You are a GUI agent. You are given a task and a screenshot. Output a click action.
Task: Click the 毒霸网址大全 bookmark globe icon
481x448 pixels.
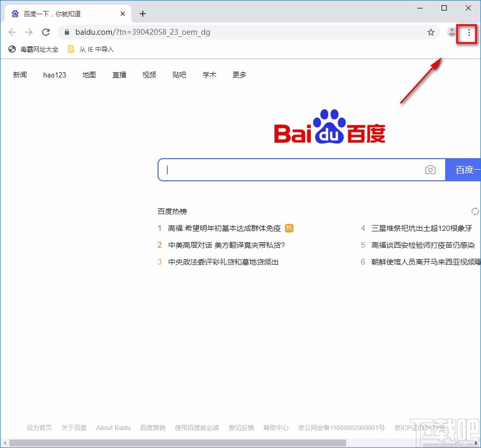click(x=12, y=49)
